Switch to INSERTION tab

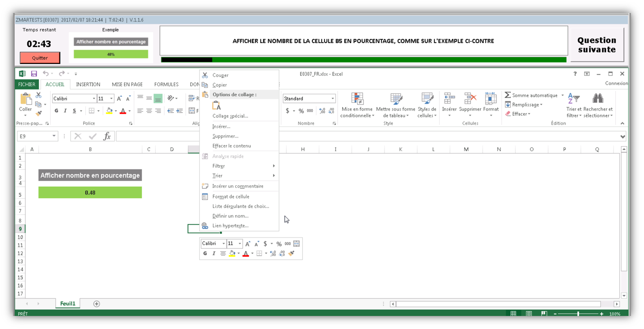click(88, 84)
